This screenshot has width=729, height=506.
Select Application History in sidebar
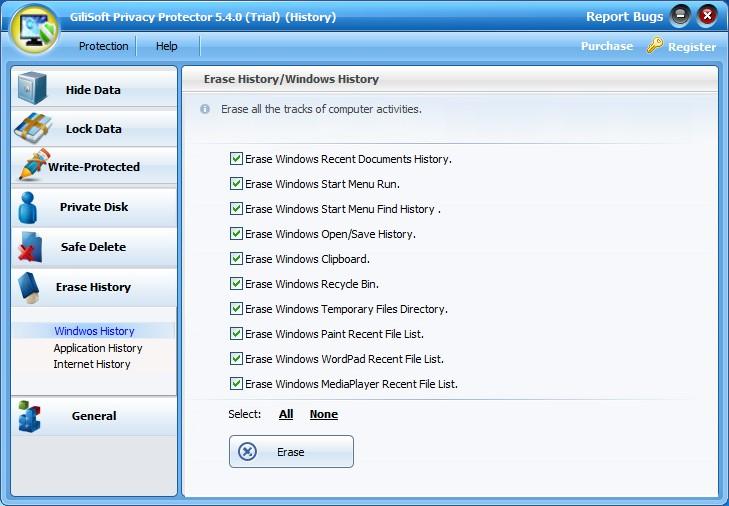tap(98, 348)
